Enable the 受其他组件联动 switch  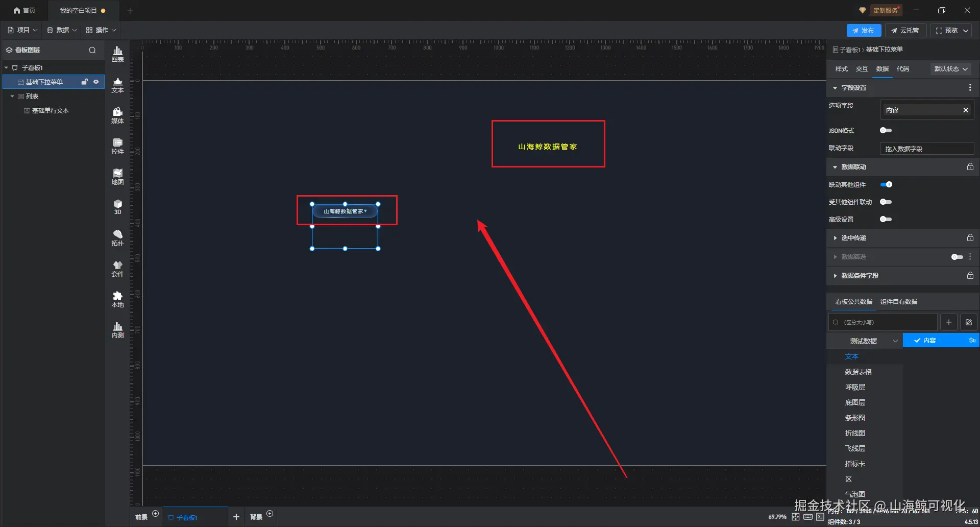point(886,202)
